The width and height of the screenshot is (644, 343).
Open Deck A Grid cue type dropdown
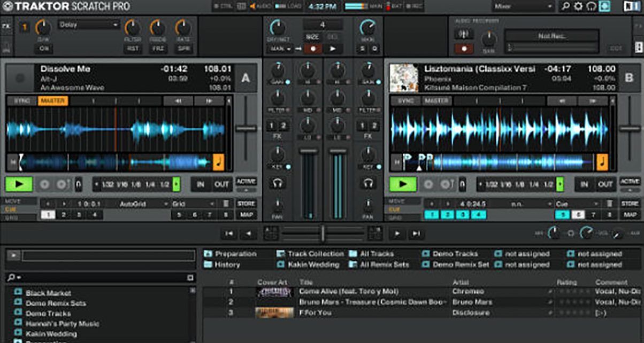point(194,204)
